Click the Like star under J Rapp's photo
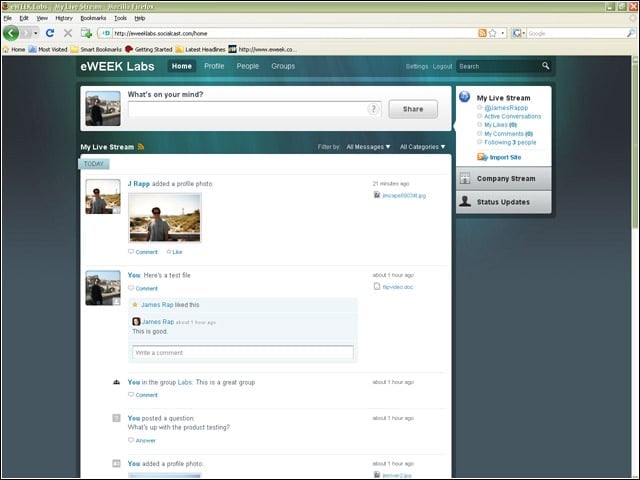Image resolution: width=640 pixels, height=480 pixels. (x=169, y=252)
